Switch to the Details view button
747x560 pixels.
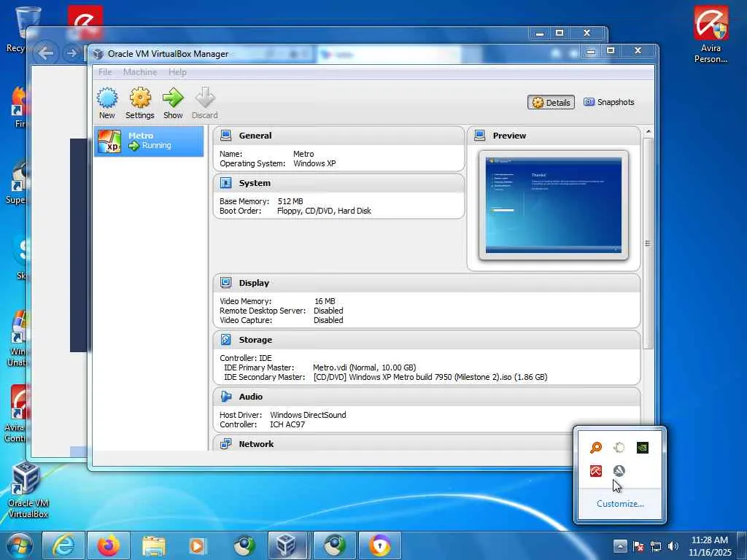click(x=551, y=102)
